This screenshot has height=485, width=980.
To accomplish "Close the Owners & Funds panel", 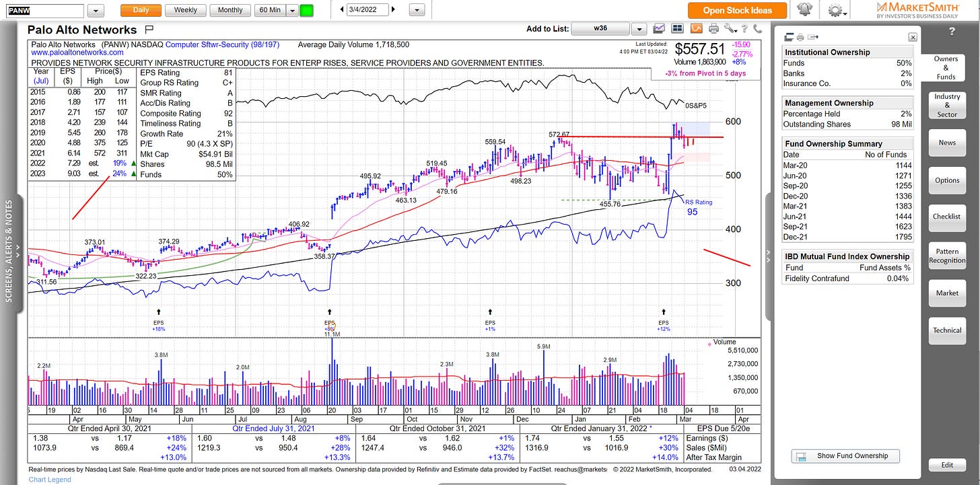I will (x=912, y=38).
